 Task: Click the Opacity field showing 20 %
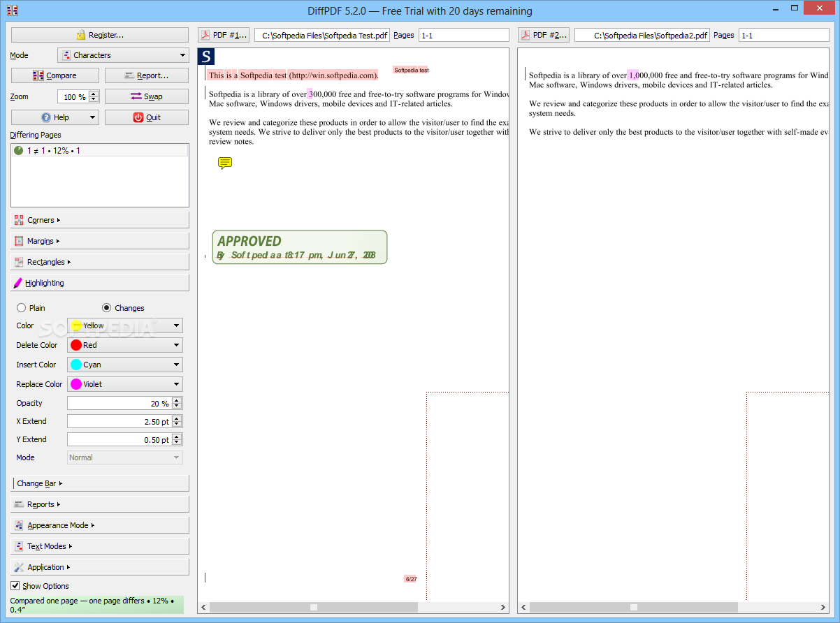tap(119, 403)
